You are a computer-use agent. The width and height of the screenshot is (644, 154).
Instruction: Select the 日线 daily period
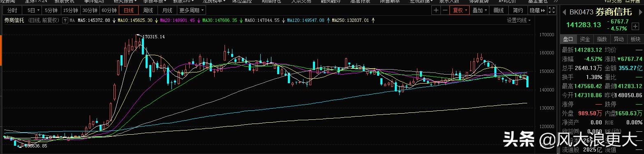tap(129, 10)
